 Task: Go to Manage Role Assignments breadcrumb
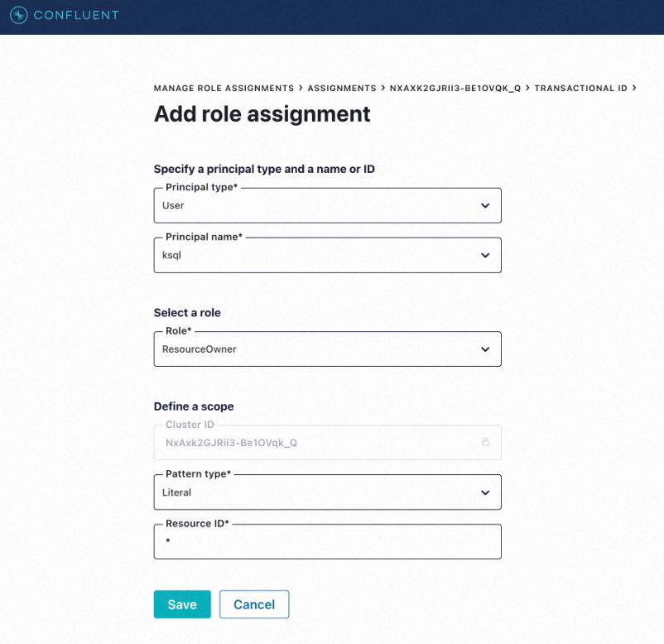224,88
